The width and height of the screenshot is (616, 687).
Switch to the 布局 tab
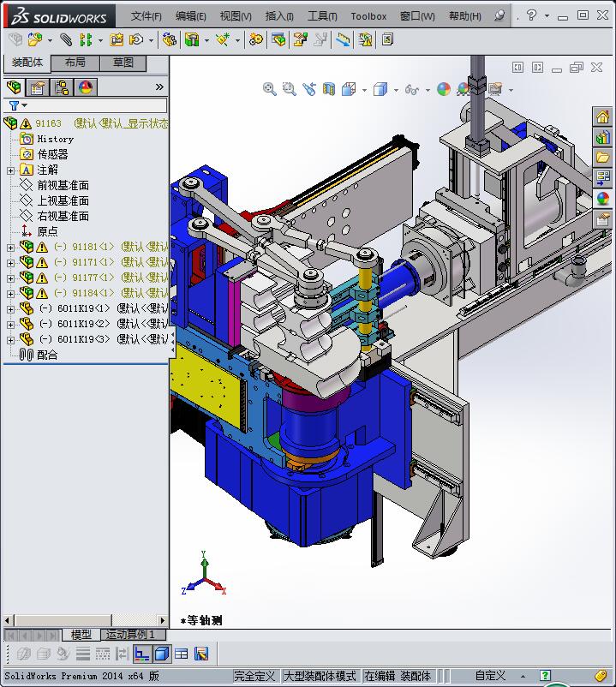coord(75,63)
